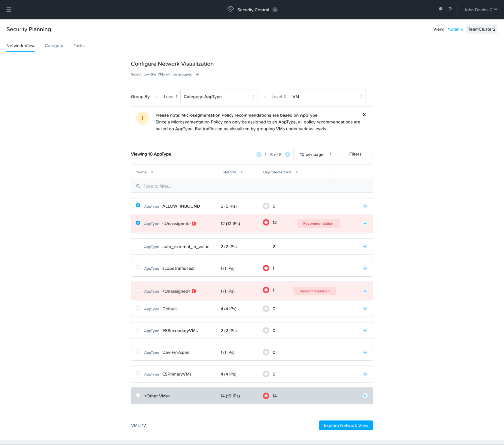Uncheck the ALLOW_INBOUND AppType checkbox
504x445 pixels.
[138, 205]
